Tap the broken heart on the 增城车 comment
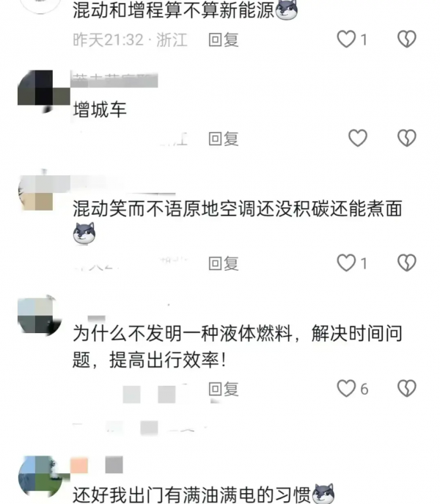440x504 pixels. click(x=407, y=138)
